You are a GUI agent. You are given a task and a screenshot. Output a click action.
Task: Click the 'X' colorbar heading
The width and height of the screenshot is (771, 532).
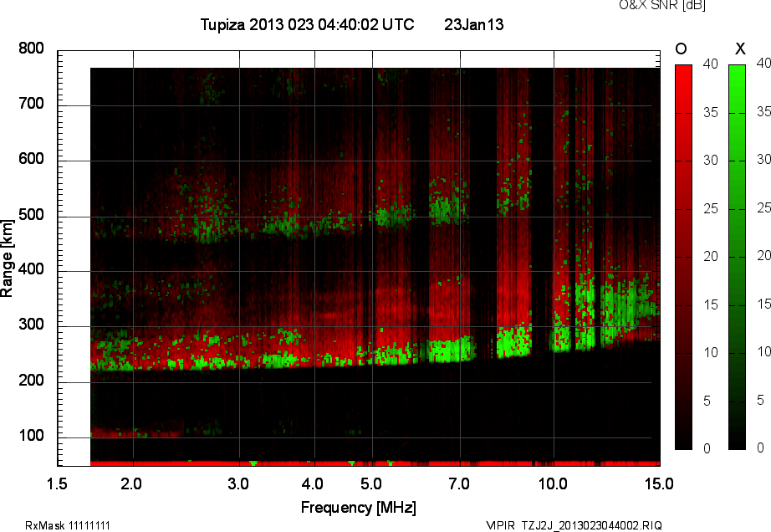click(740, 49)
